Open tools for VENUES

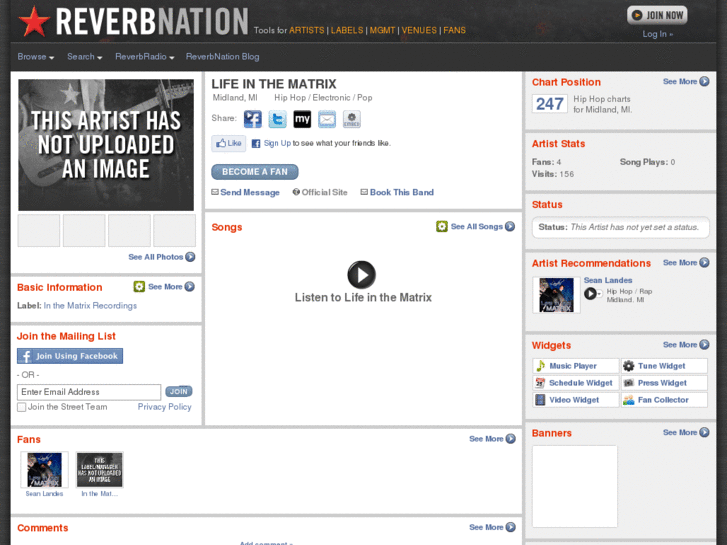click(419, 30)
